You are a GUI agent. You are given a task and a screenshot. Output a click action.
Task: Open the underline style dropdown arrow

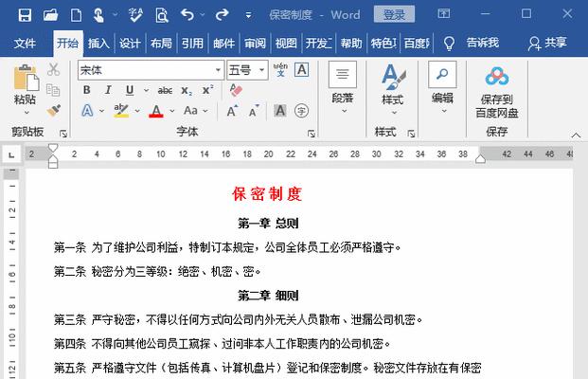point(146,90)
